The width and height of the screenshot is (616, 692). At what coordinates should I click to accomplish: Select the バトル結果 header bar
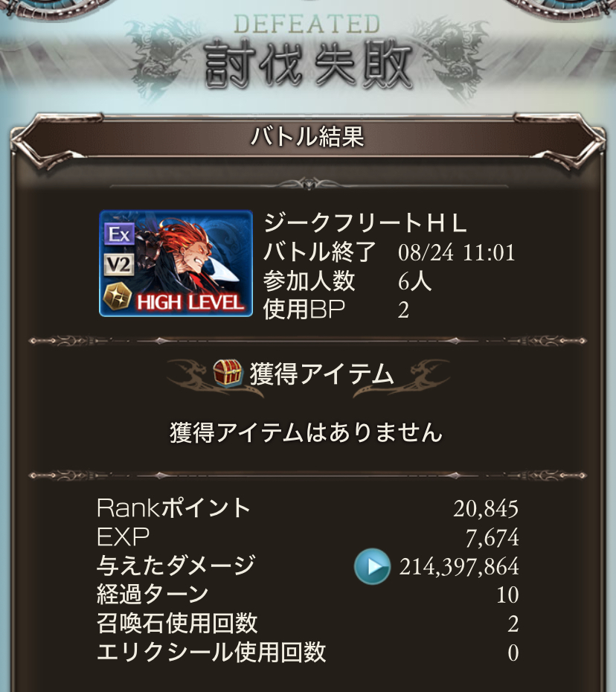[307, 136]
